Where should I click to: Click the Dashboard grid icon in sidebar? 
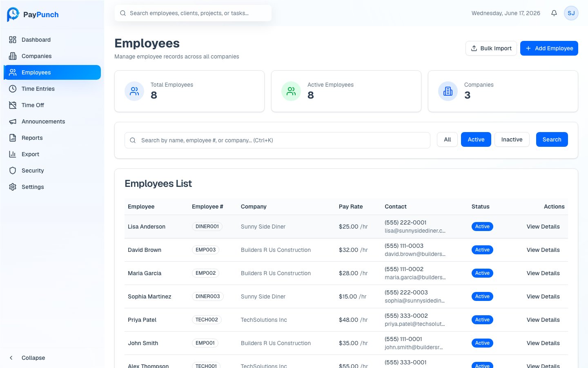pyautogui.click(x=13, y=40)
